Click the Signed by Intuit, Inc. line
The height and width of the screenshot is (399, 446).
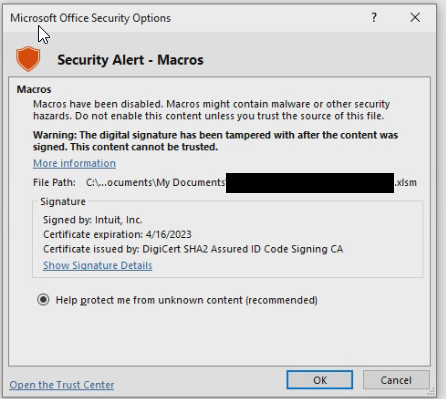coord(93,220)
